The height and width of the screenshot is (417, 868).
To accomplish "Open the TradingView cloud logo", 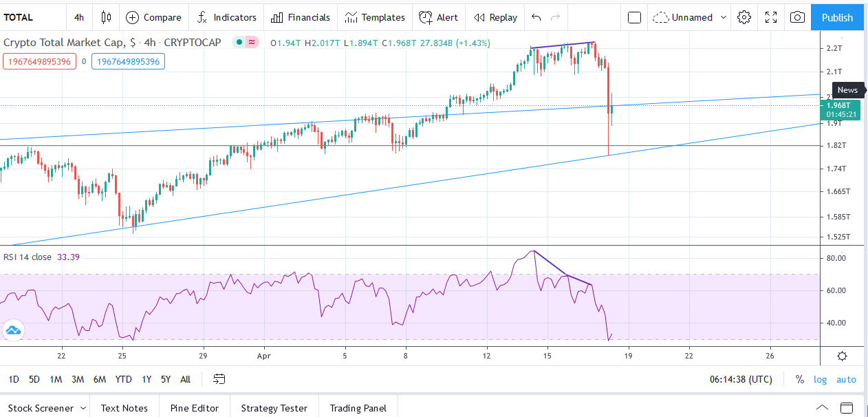I will 13,330.
